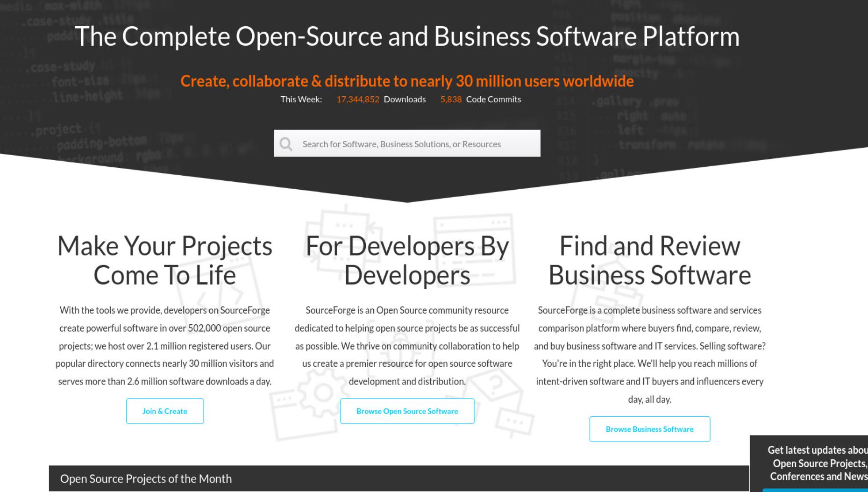The image size is (868, 492).
Task: Click Open Source Projects of the Month bar
Action: (399, 478)
